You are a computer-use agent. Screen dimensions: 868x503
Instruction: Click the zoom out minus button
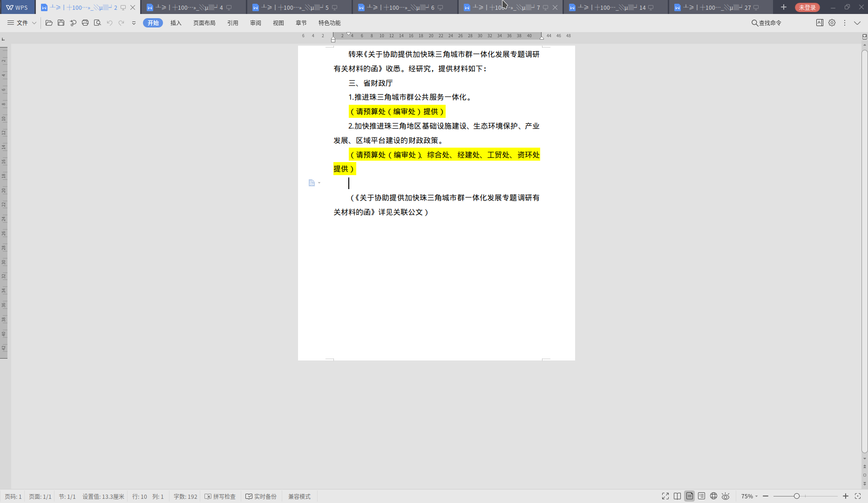coord(766,496)
